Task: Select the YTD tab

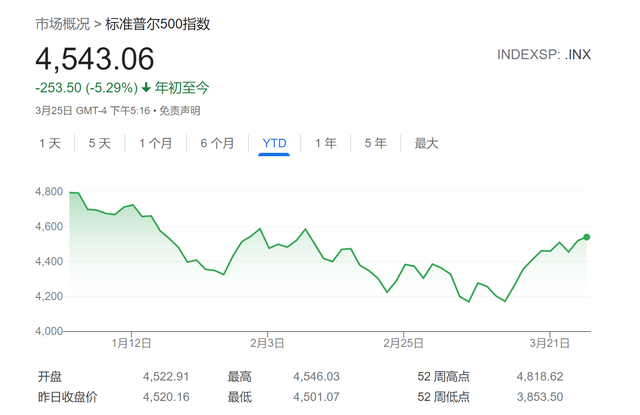Action: (x=274, y=143)
